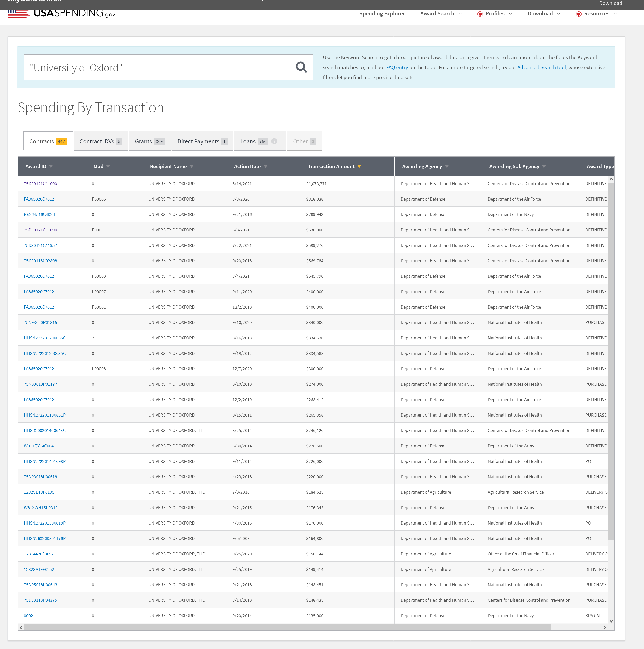Image resolution: width=644 pixels, height=649 pixels.
Task: Open award 75N95018P00643 link
Action: (40, 585)
